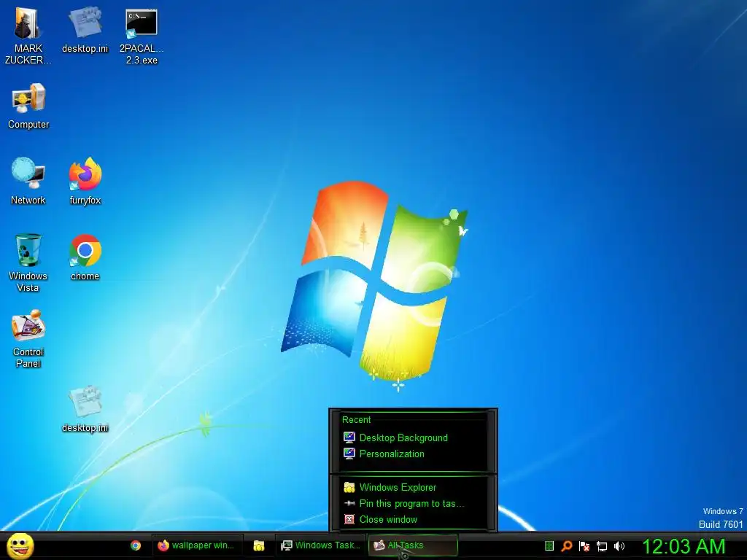Select the Computer desktop icon
The image size is (747, 560).
point(28,106)
